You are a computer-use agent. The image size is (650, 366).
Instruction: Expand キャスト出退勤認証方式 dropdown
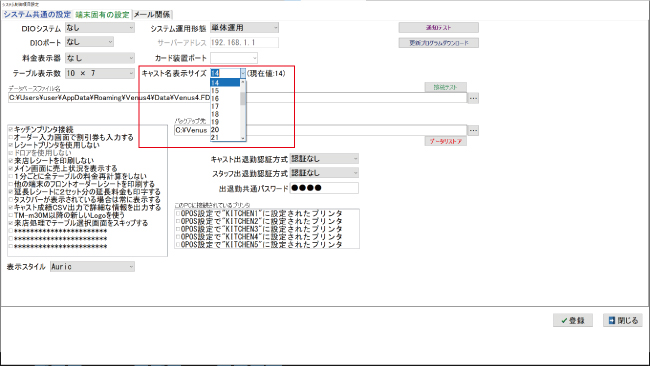324,159
